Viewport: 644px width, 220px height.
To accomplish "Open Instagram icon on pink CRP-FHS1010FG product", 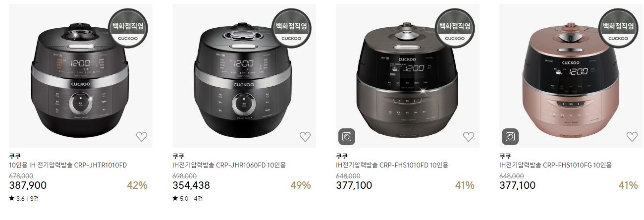I will (510, 137).
